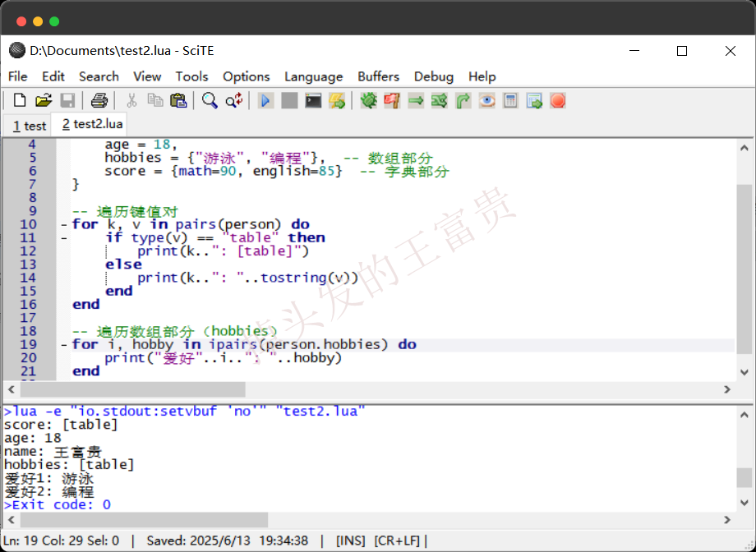Click editor horizontal scrollbar right arrow

click(x=727, y=389)
